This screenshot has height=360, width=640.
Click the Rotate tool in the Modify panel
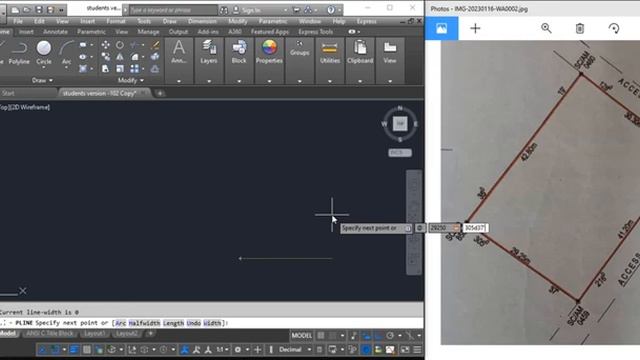(x=120, y=45)
